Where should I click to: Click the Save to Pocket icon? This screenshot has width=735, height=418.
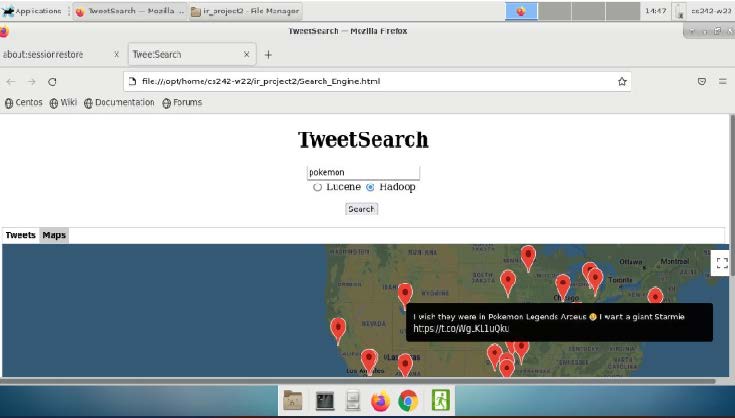point(702,82)
